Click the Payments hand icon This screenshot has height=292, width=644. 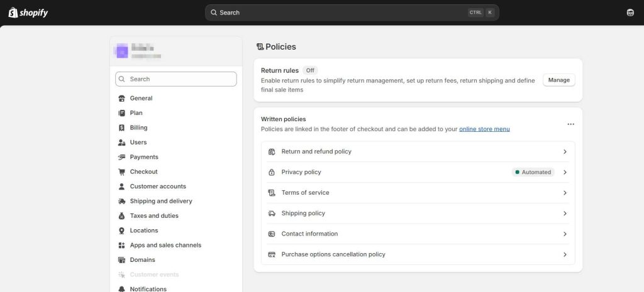point(121,157)
